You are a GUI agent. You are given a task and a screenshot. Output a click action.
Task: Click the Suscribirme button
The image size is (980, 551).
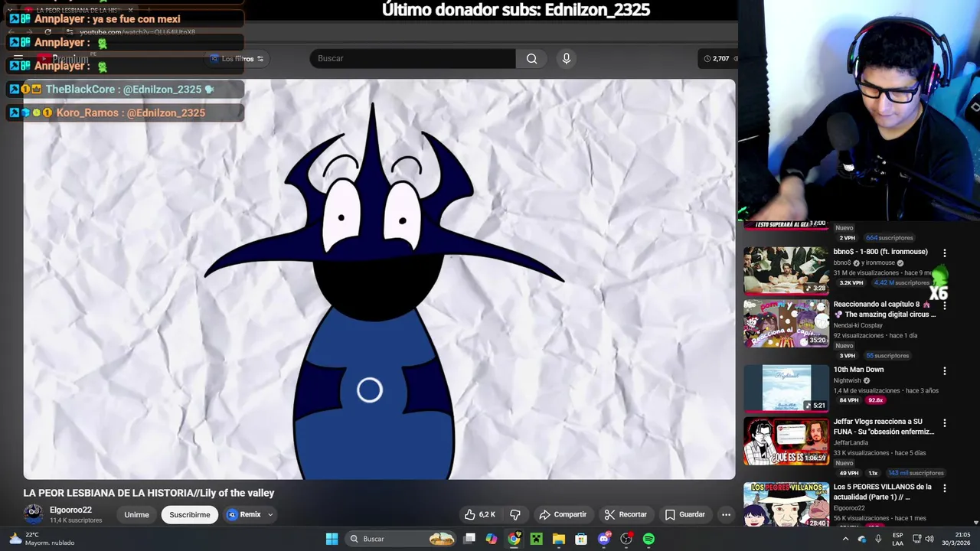190,514
